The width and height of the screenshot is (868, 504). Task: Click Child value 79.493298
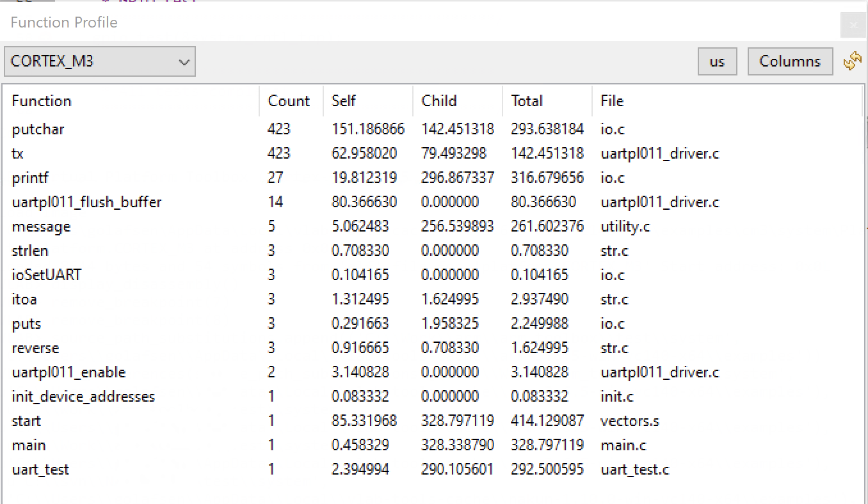point(454,154)
